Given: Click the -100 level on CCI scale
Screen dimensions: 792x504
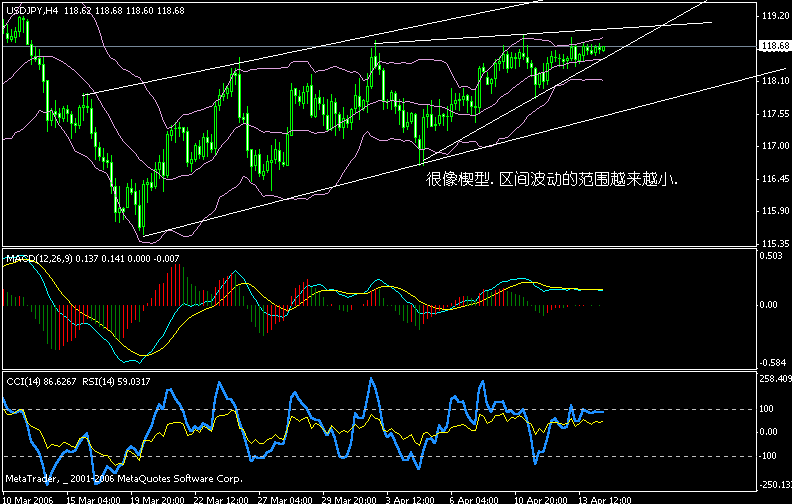Looking at the screenshot, I should pos(768,456).
